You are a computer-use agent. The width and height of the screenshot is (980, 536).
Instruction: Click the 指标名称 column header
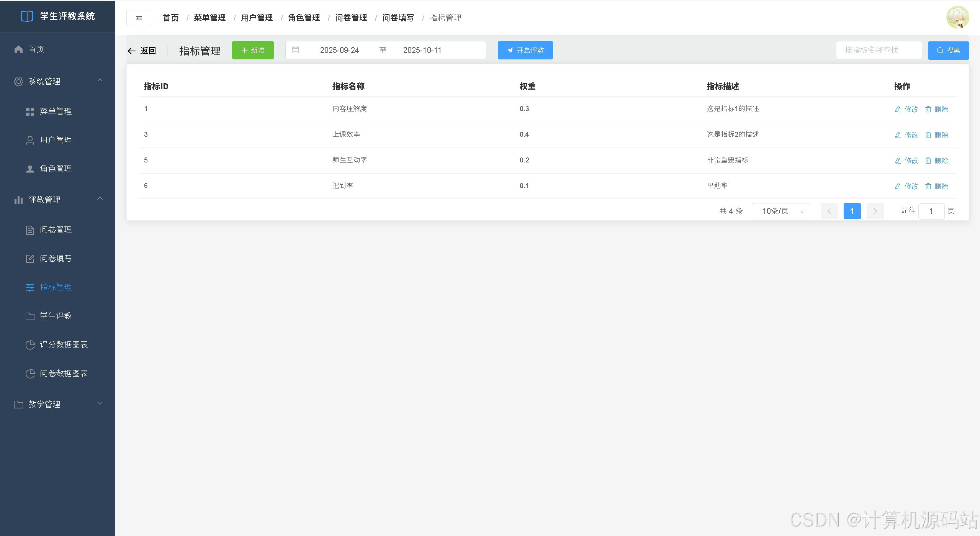pyautogui.click(x=348, y=87)
